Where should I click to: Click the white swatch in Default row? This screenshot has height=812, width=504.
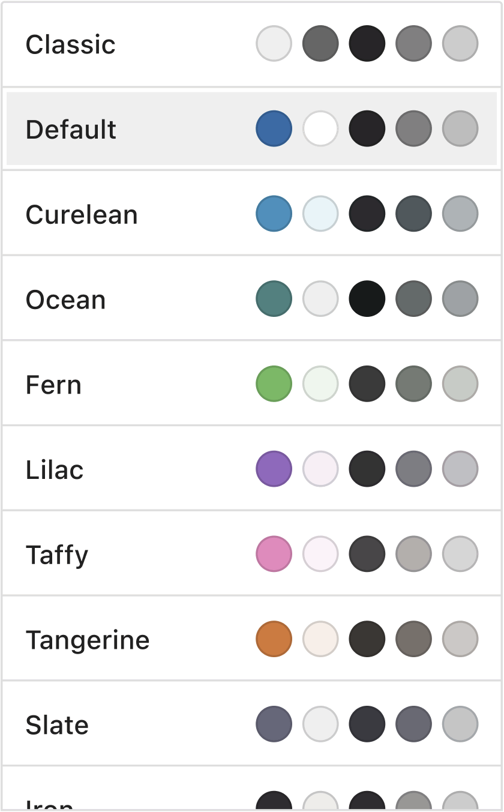click(x=320, y=128)
